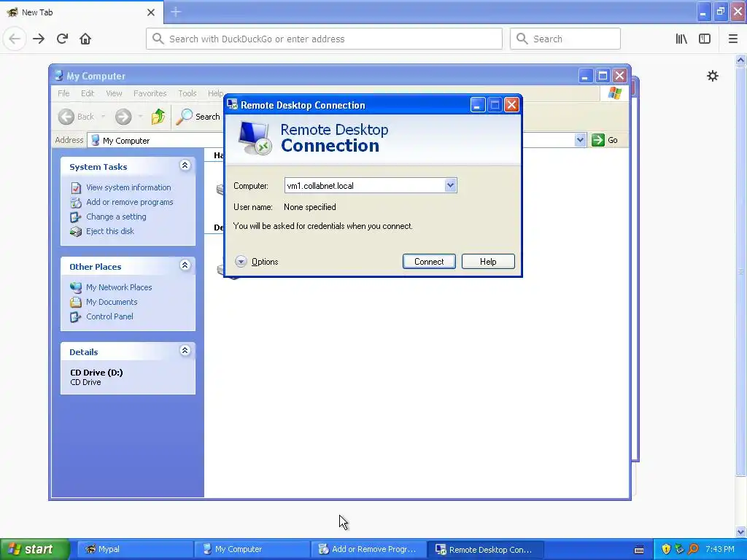Viewport: 747px width, 560px height.
Task: Click Forward arrow in My Computer toolbar
Action: tap(123, 117)
